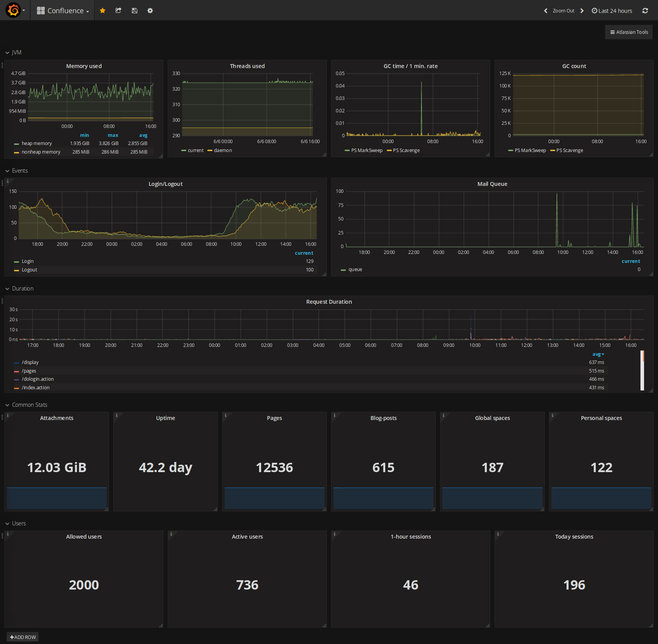Open the Atlassian Tools links menu
The image size is (658, 644).
[629, 32]
